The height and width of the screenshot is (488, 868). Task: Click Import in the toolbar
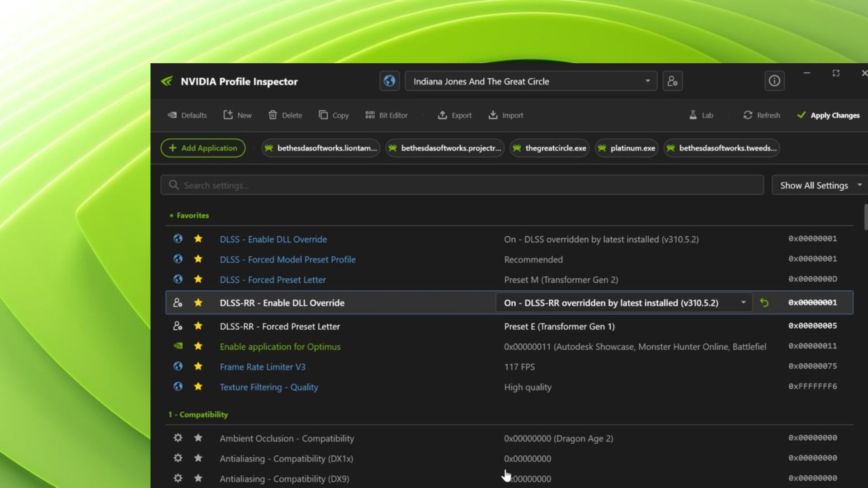point(505,115)
